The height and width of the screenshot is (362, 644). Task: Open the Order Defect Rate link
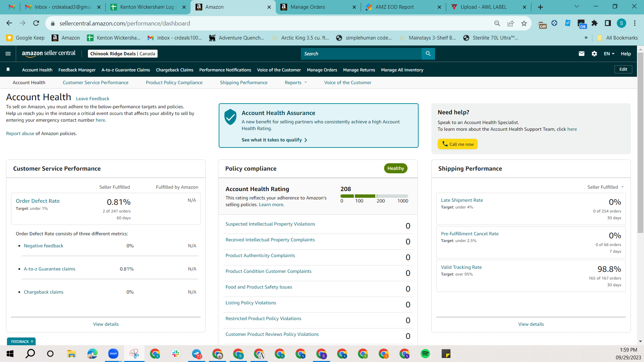[38, 201]
